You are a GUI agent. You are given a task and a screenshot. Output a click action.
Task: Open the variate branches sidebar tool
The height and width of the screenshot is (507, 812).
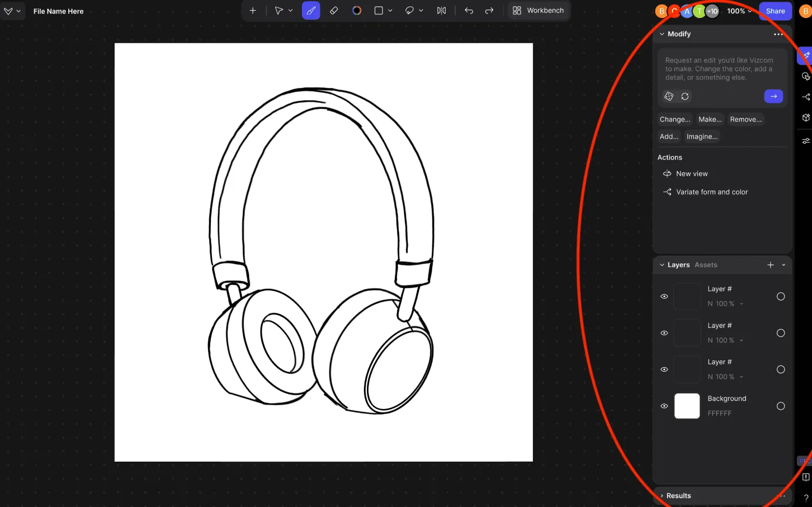pos(805,97)
